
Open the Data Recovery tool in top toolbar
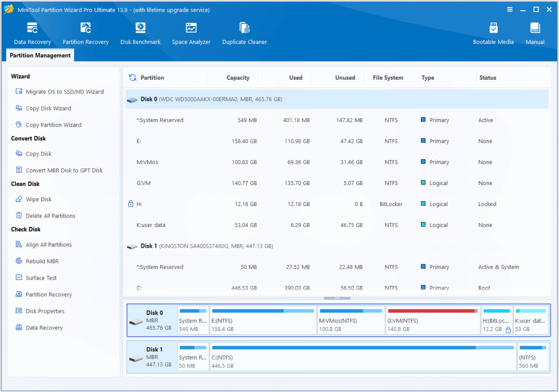32,33
